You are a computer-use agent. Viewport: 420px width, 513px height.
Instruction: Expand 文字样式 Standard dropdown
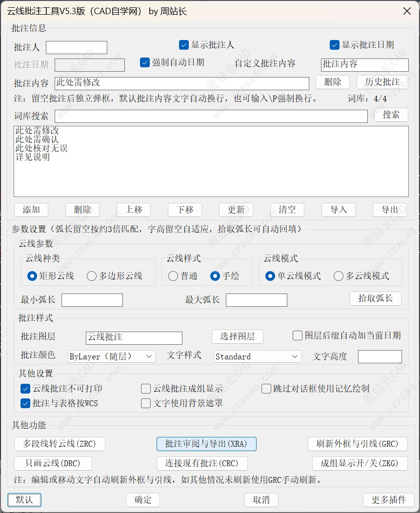tap(257, 356)
